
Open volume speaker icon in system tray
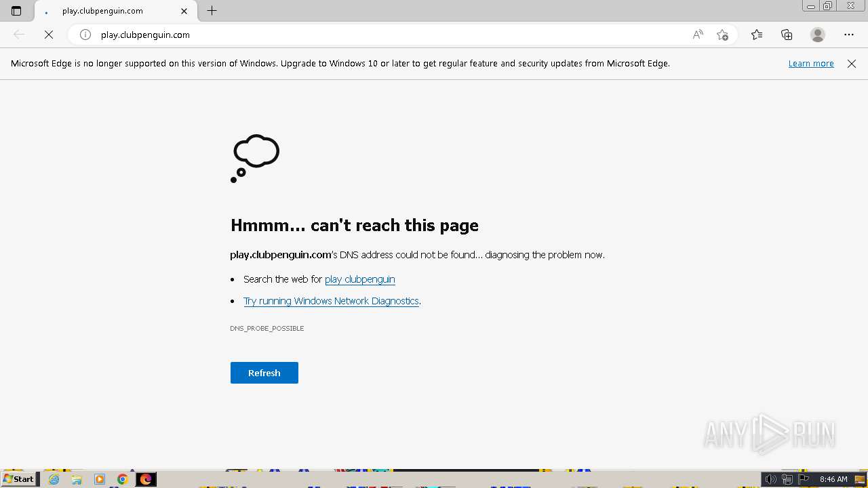coord(771,479)
